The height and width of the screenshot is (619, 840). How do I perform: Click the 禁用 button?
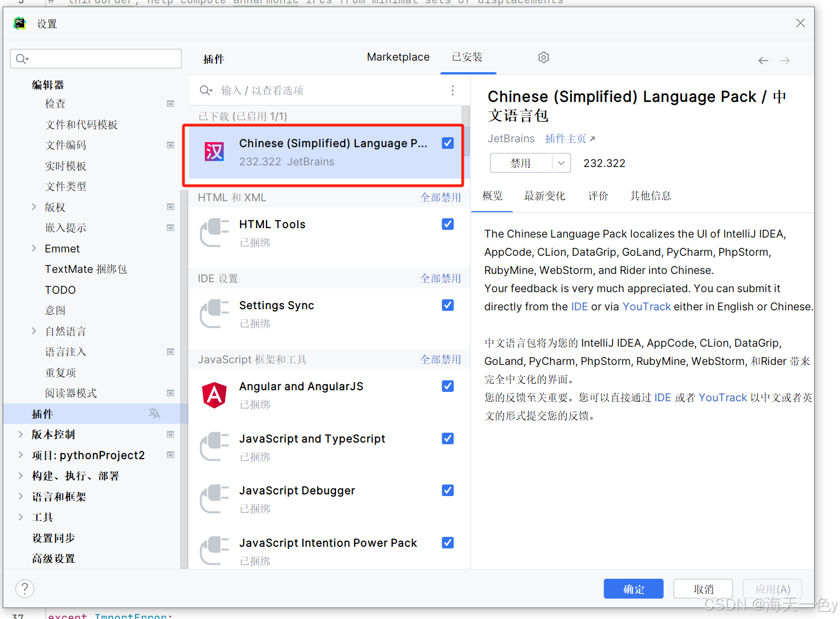pos(521,163)
